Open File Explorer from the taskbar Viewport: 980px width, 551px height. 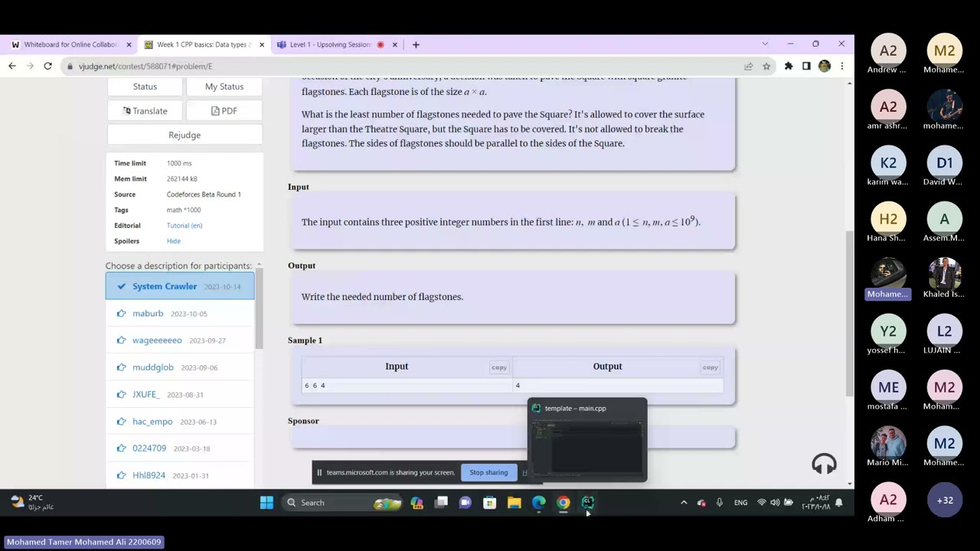(x=514, y=503)
